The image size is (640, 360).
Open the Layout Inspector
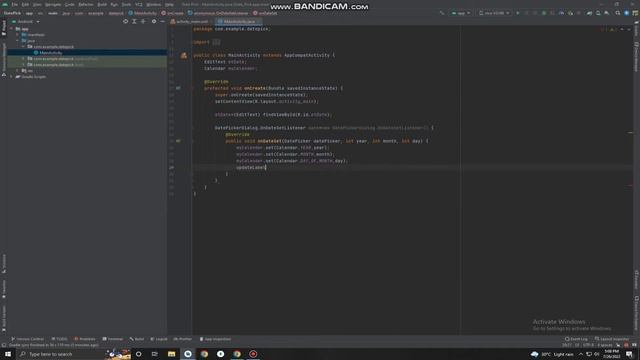click(x=612, y=339)
